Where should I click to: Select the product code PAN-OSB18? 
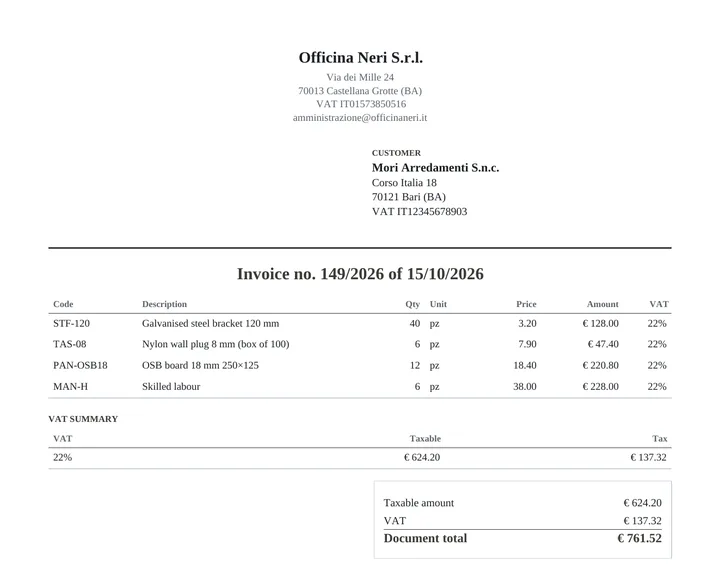pos(80,365)
